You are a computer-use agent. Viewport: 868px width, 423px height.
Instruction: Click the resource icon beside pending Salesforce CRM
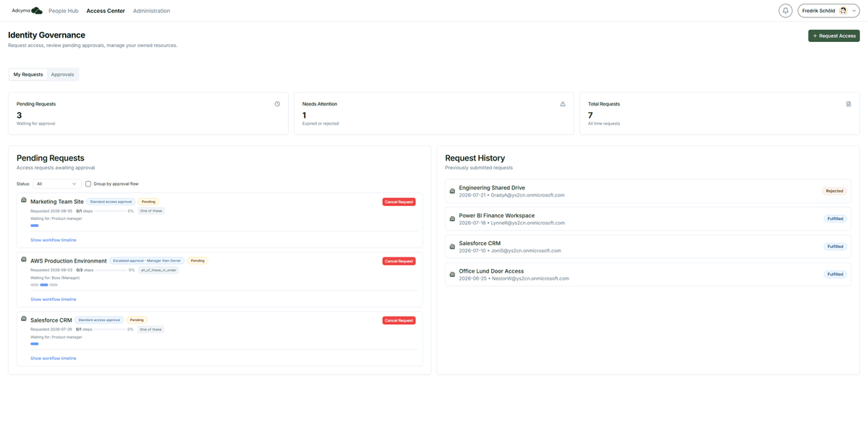coord(24,318)
